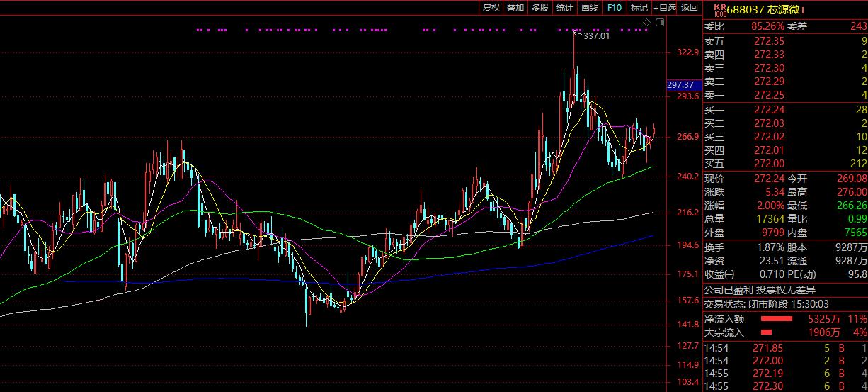Click the 240.2 price axis label
The image size is (868, 392).
coord(687,177)
